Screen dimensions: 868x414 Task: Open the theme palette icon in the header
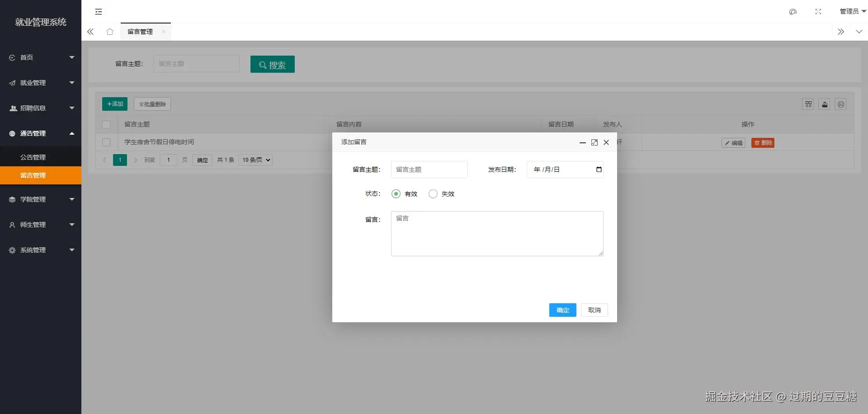coord(793,11)
